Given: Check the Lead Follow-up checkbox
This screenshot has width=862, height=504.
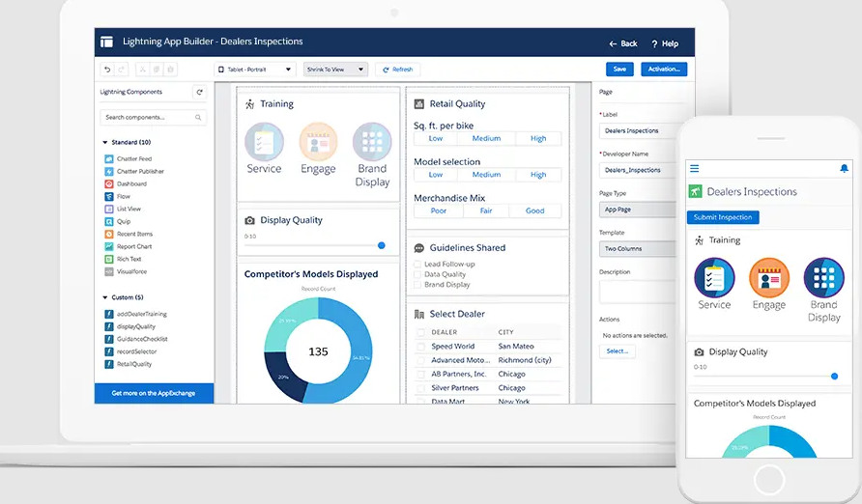Looking at the screenshot, I should coord(417,265).
